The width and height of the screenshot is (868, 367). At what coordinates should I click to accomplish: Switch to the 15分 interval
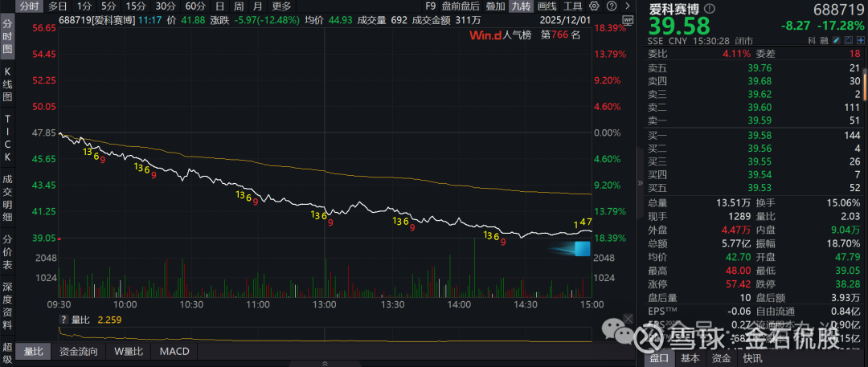coord(136,6)
